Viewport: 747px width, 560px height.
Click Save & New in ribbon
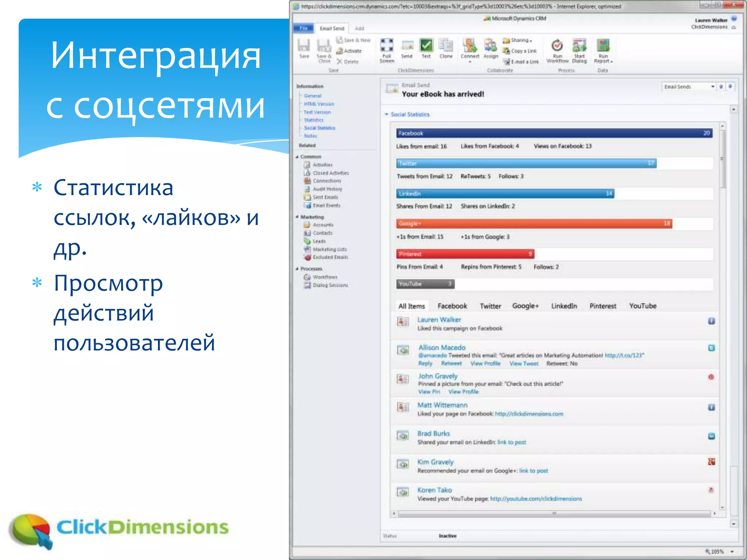point(353,40)
